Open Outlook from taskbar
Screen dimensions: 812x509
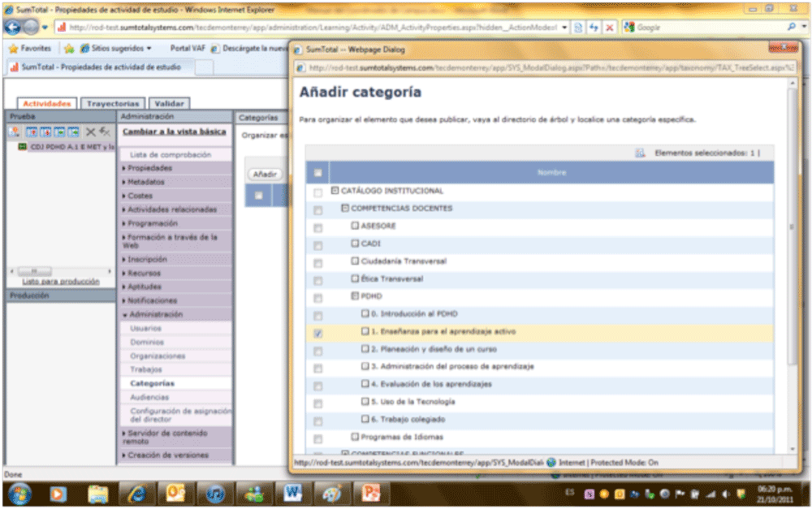[x=175, y=494]
